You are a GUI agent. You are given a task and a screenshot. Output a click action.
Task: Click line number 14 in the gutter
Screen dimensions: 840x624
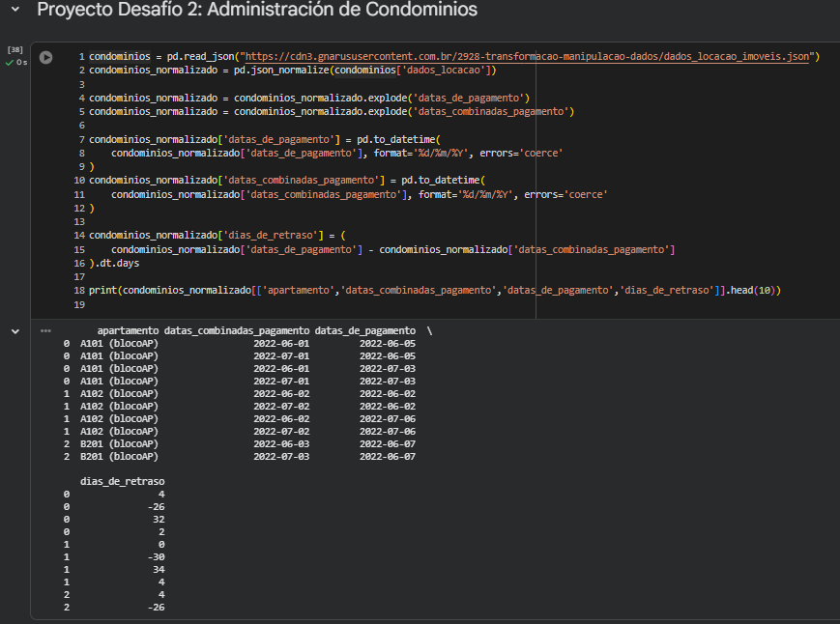click(78, 235)
